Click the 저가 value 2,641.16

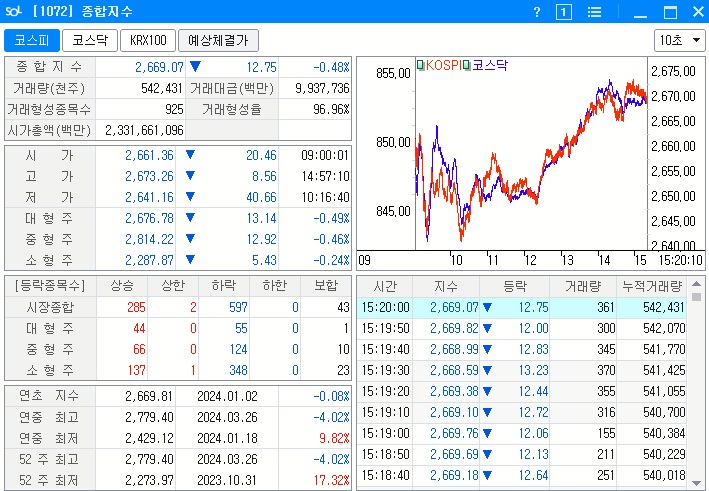(x=149, y=198)
